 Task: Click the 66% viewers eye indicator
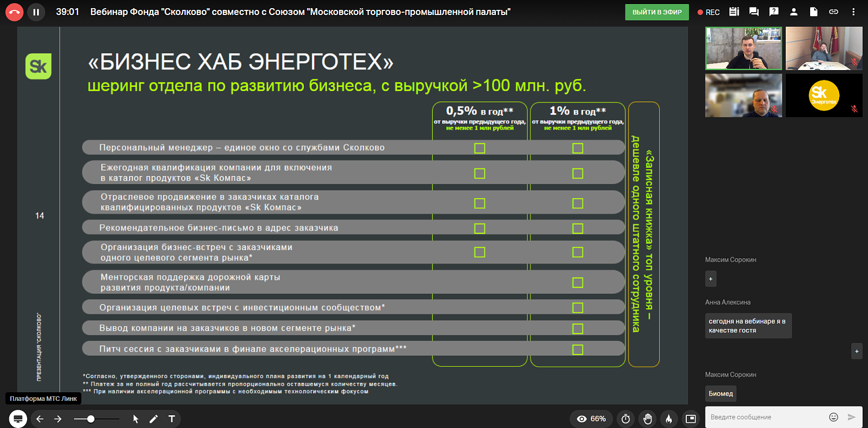pyautogui.click(x=591, y=419)
